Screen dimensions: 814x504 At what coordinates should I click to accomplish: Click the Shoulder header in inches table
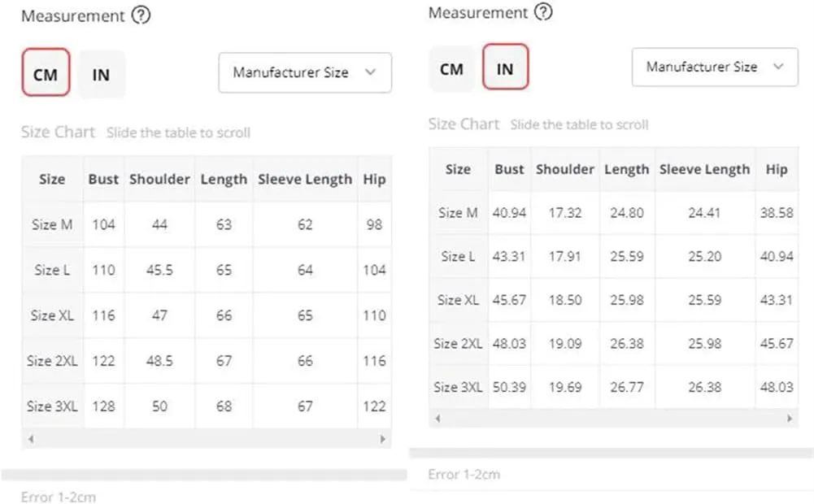click(565, 169)
